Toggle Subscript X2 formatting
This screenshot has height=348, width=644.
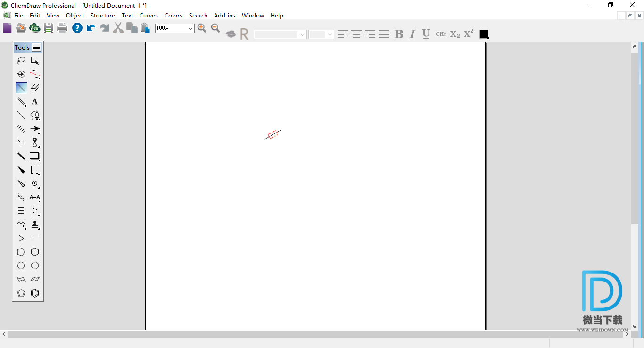[x=455, y=34]
